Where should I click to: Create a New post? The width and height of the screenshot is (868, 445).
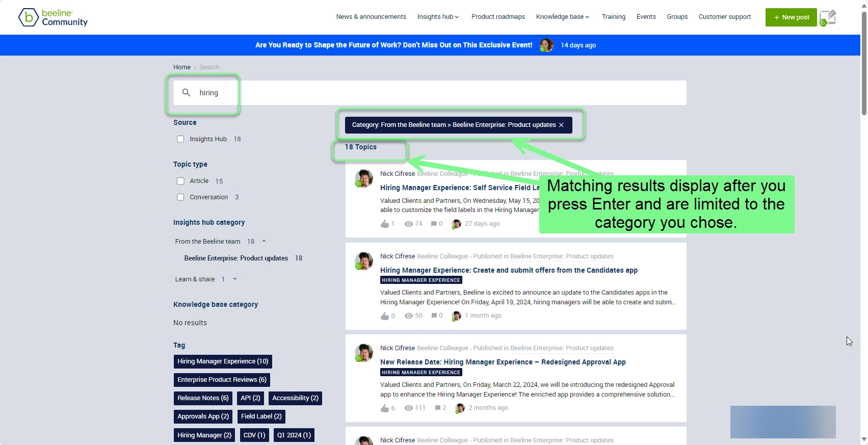pyautogui.click(x=791, y=17)
